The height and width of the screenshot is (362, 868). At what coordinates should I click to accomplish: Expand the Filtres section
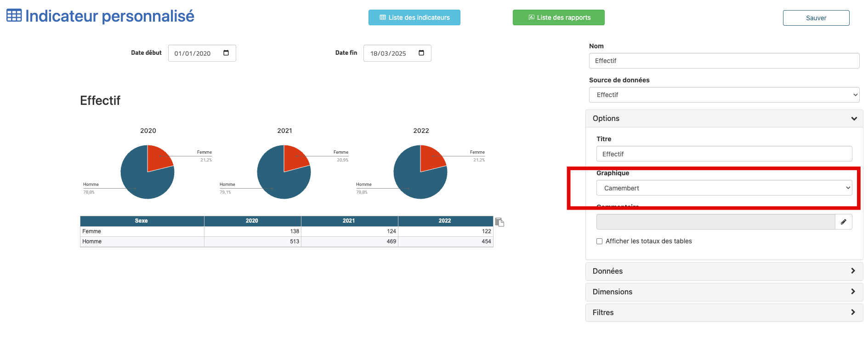click(724, 312)
